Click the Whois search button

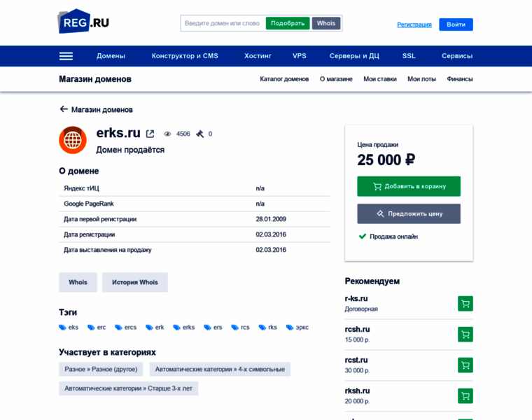(326, 23)
